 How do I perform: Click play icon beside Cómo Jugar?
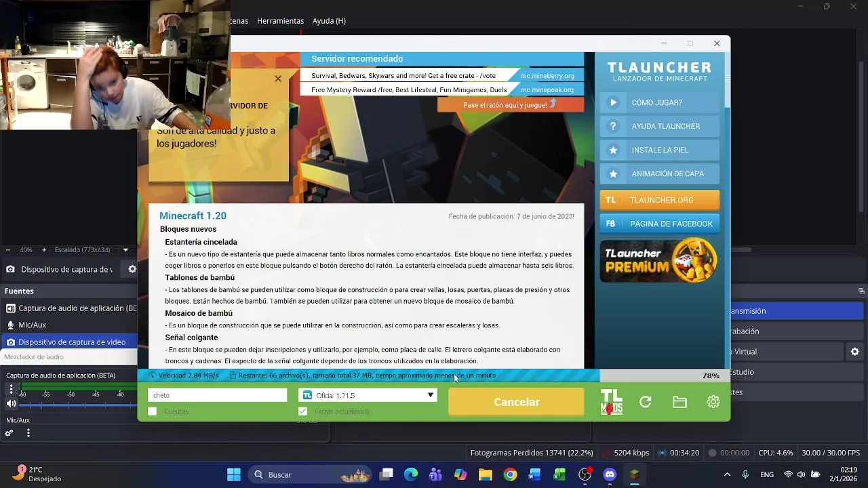(613, 102)
